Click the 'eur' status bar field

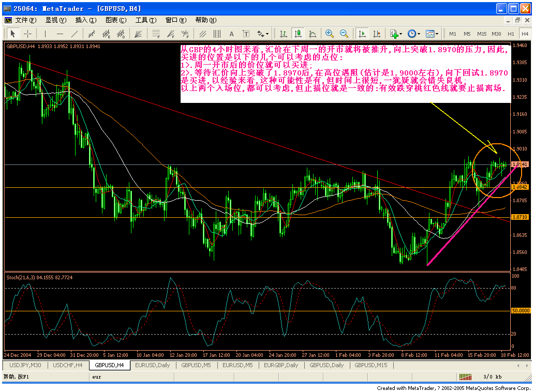coord(131,376)
